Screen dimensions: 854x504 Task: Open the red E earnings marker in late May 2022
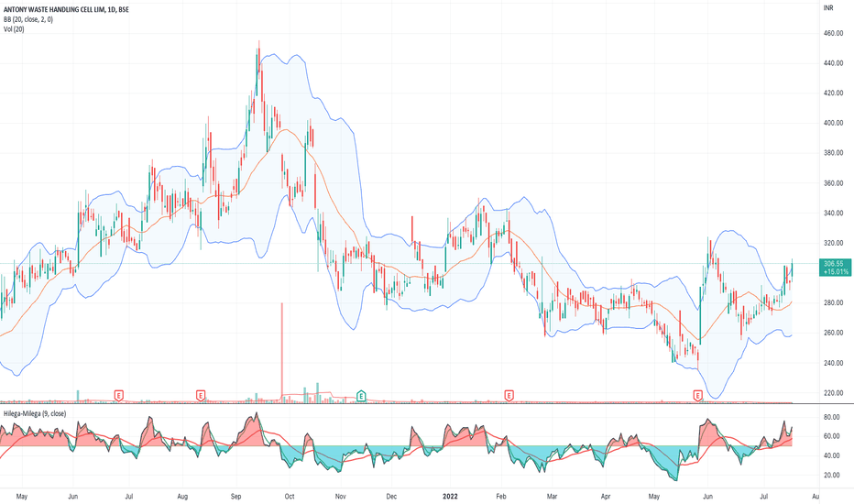[x=697, y=396]
